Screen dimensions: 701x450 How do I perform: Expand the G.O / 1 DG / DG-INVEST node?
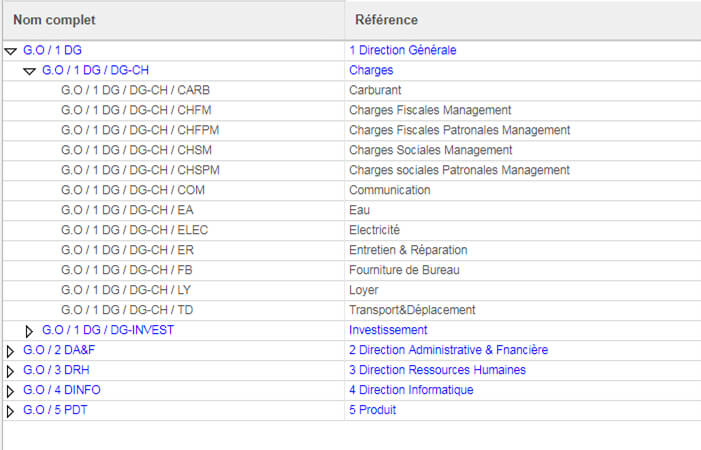[30, 330]
